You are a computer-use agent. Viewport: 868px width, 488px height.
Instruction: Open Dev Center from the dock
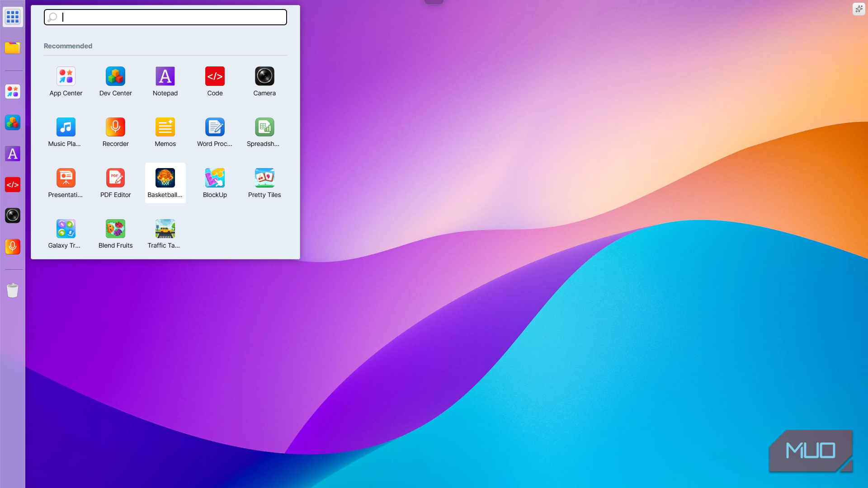click(x=13, y=122)
